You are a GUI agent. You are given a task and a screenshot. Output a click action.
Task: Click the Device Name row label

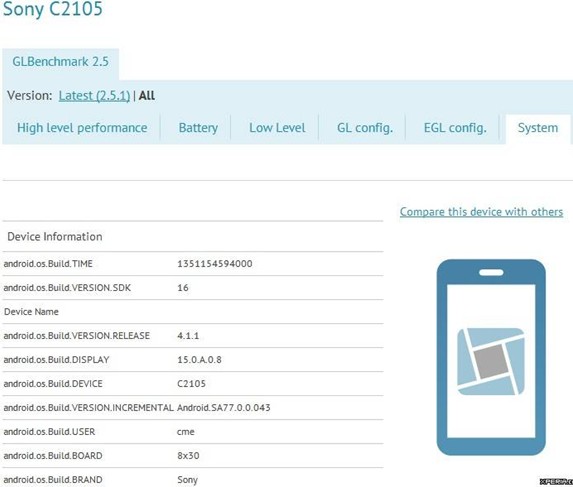(31, 312)
